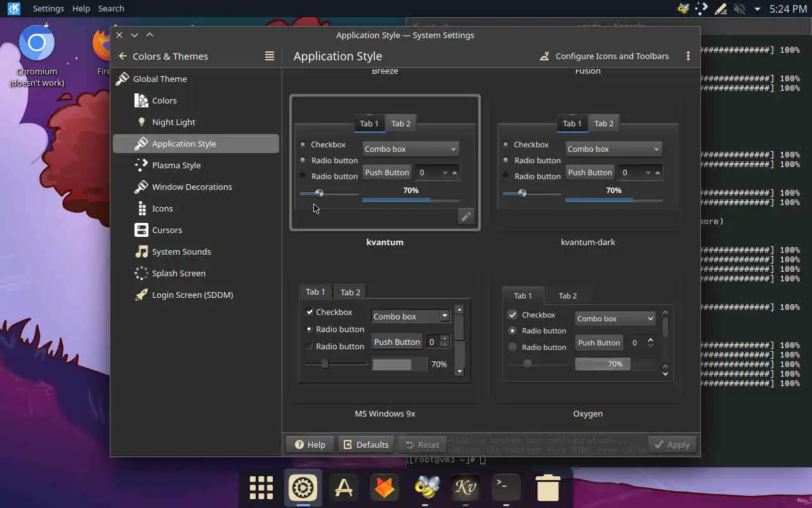The height and width of the screenshot is (508, 812).
Task: Open Combo box in MS Windows 9x preview
Action: (410, 316)
